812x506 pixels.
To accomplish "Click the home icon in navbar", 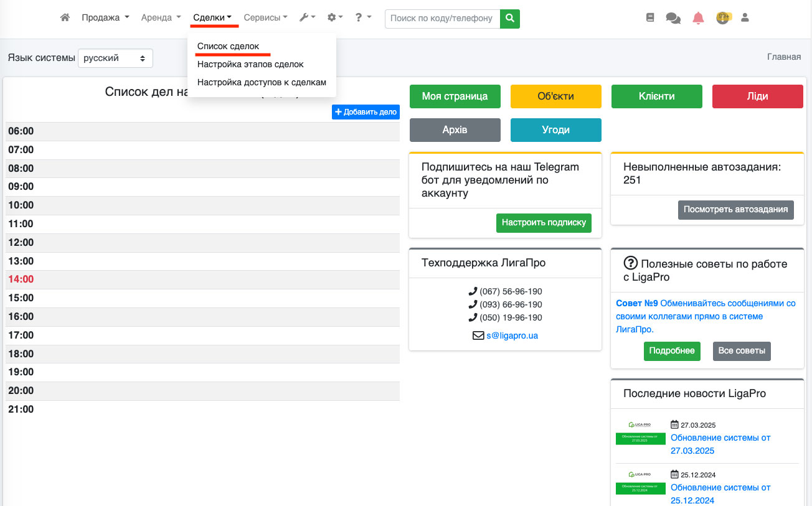I will [65, 18].
